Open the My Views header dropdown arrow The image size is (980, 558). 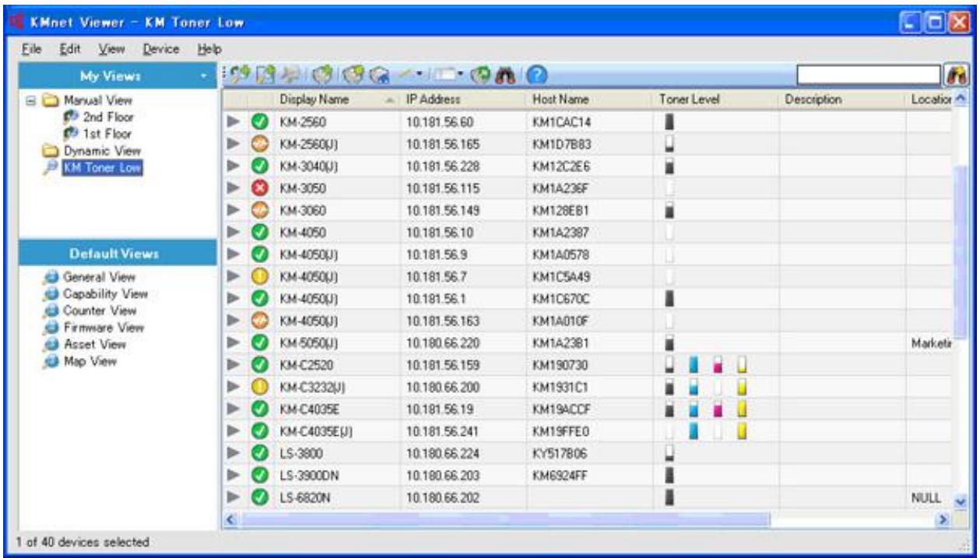click(203, 77)
